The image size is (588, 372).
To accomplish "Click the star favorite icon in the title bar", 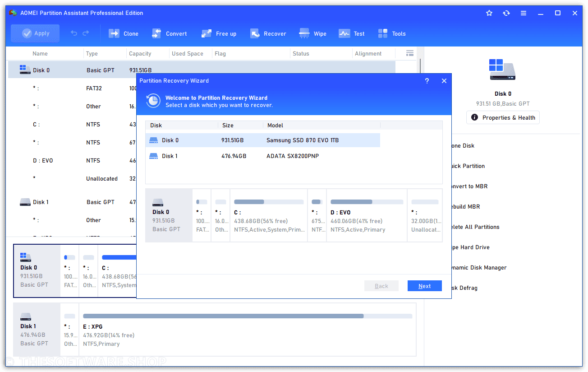I will pos(489,13).
